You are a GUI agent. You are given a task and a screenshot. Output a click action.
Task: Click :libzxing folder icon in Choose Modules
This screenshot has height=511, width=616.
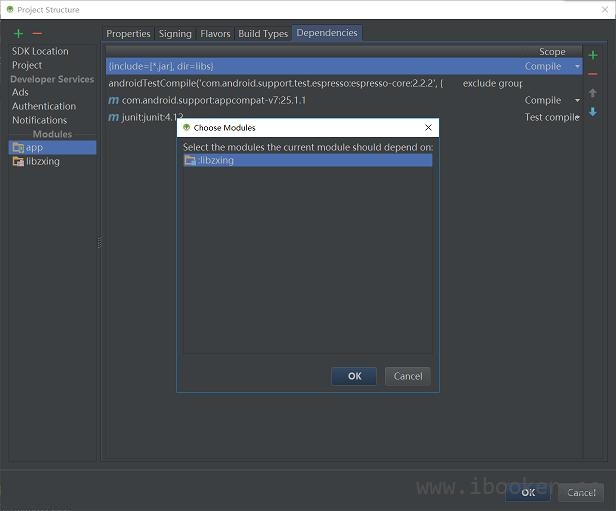pyautogui.click(x=190, y=160)
